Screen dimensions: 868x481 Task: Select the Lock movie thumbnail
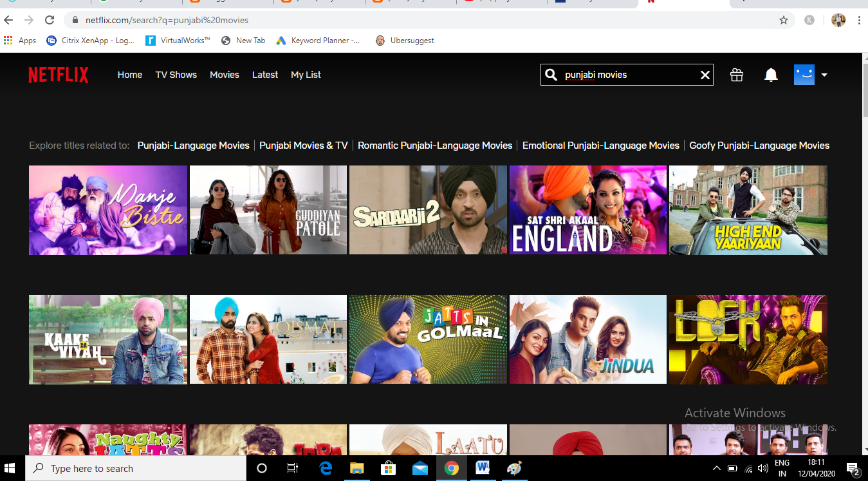(748, 339)
